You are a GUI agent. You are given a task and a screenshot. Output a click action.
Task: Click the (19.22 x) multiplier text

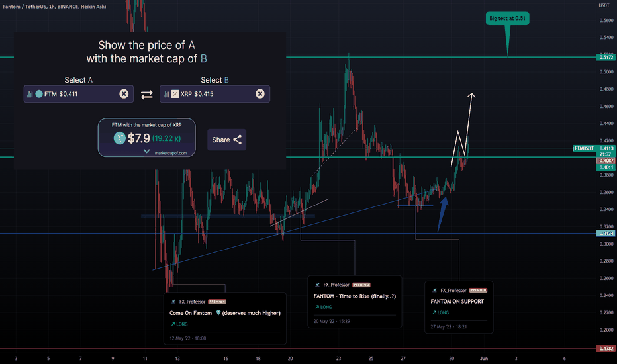166,138
